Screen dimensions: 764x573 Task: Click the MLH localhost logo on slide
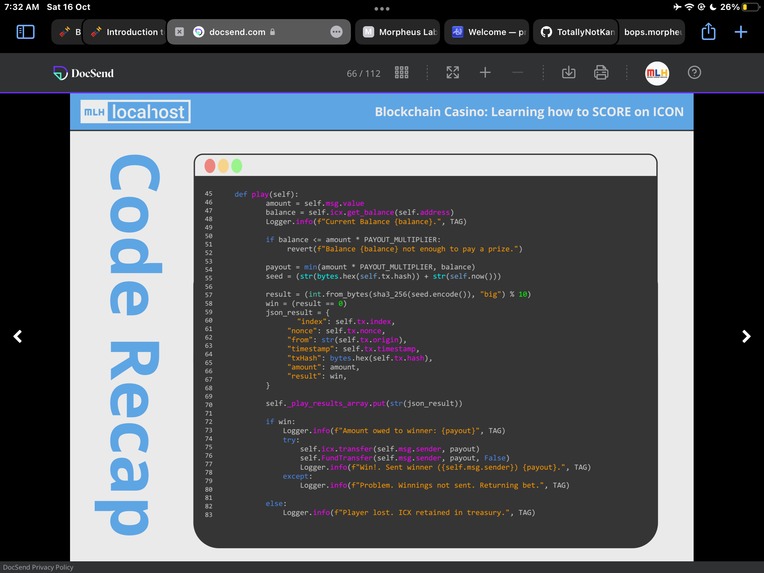pos(135,112)
